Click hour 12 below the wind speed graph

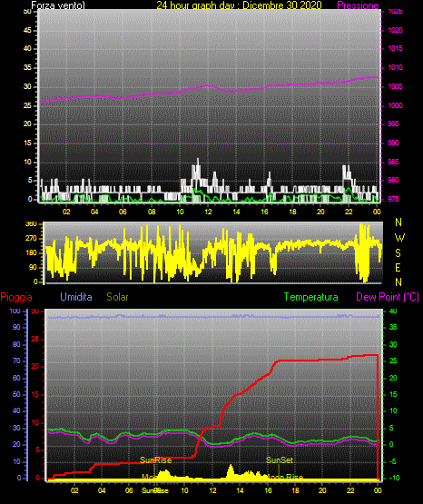point(208,212)
